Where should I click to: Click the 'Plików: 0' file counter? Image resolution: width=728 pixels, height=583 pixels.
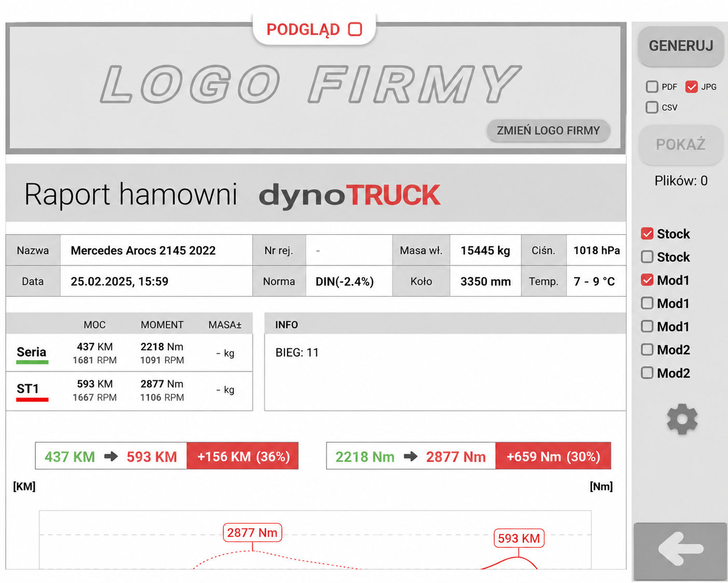(681, 181)
